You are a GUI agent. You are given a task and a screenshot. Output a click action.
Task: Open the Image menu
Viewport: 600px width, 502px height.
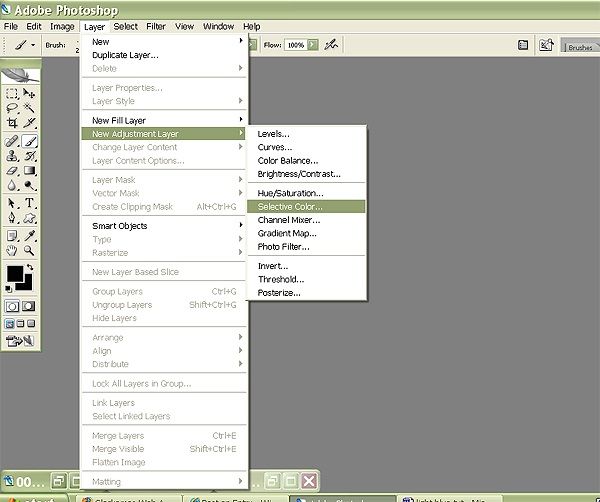click(62, 26)
